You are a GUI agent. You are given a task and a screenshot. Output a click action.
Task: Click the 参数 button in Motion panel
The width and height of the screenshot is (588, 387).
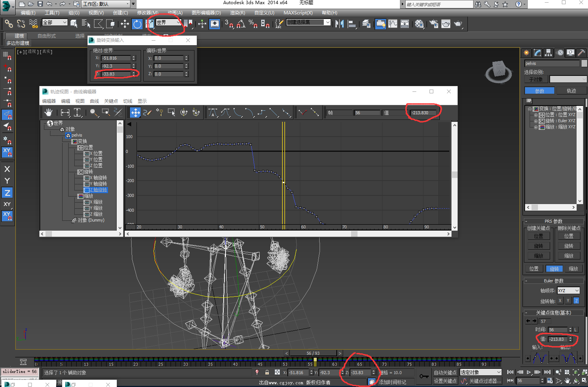coord(539,91)
